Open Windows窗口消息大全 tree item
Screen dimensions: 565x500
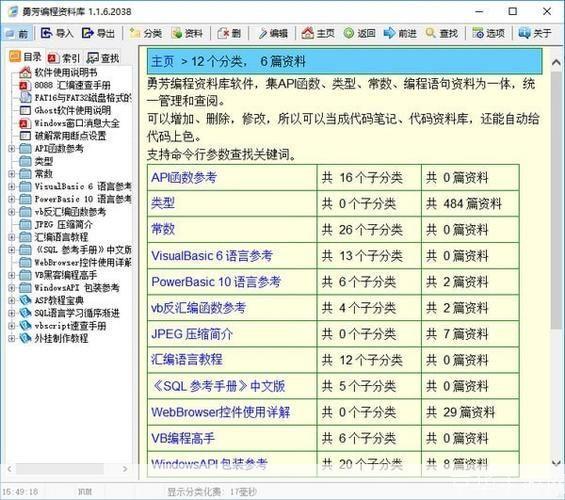[x=77, y=123]
